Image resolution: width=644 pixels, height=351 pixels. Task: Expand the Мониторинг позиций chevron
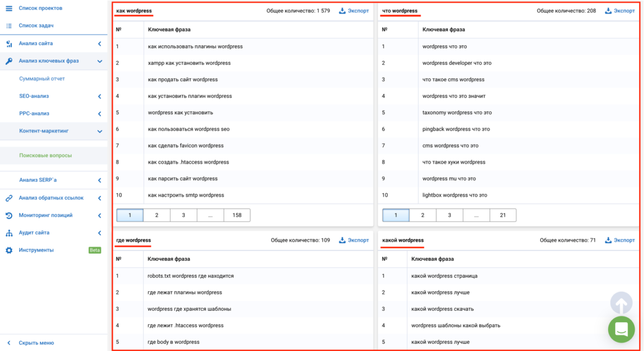pyautogui.click(x=100, y=216)
